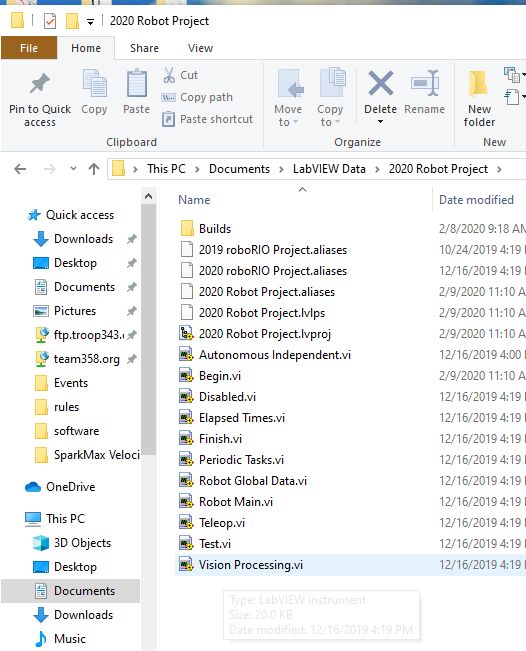Viewport: 526px width, 651px height.
Task: Click the New folder icon
Action: [x=478, y=83]
